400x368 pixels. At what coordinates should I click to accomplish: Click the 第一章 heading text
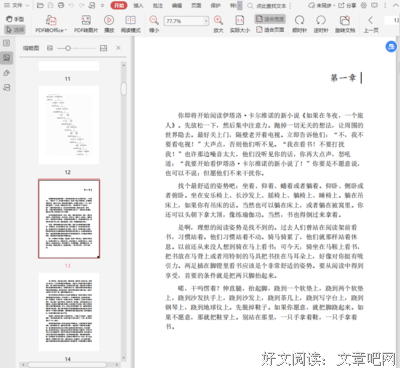[x=343, y=78]
